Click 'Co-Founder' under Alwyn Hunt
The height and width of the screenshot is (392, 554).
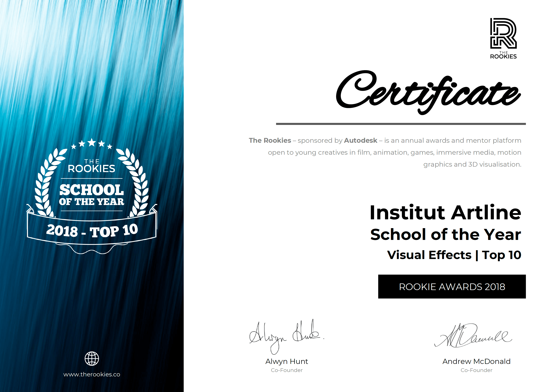click(287, 370)
